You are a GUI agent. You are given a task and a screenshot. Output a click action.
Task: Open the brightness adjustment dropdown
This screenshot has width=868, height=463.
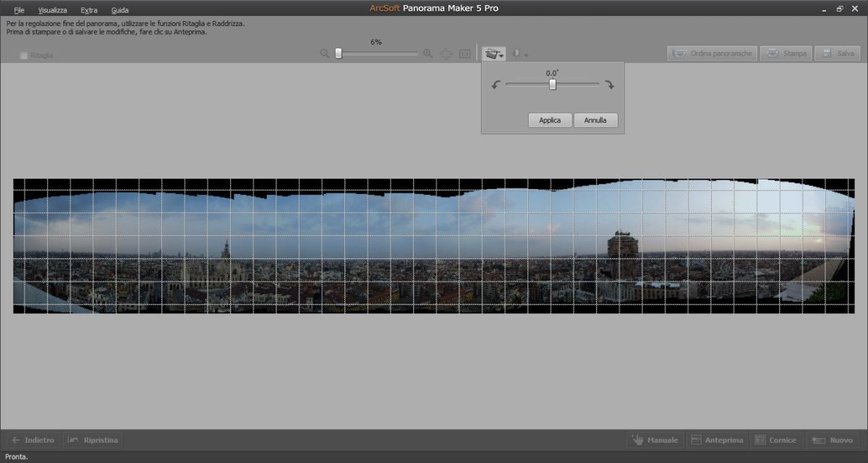[520, 54]
